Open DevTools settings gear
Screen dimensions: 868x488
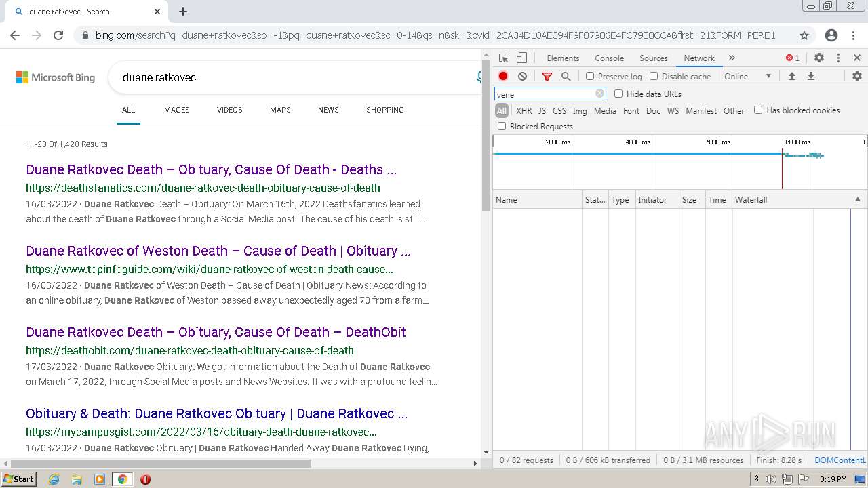pos(819,58)
